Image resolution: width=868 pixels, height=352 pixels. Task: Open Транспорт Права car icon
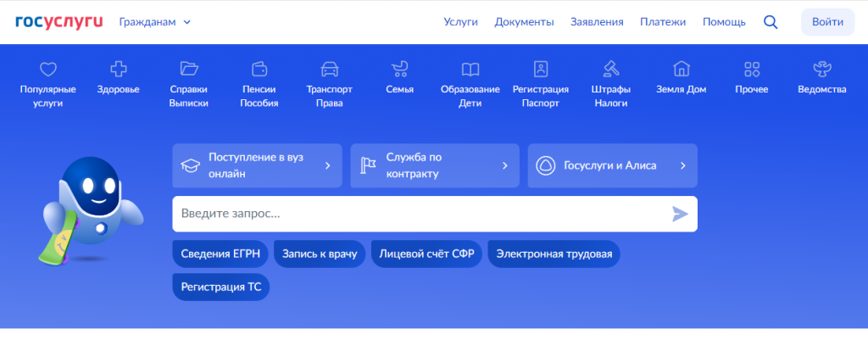click(x=330, y=70)
